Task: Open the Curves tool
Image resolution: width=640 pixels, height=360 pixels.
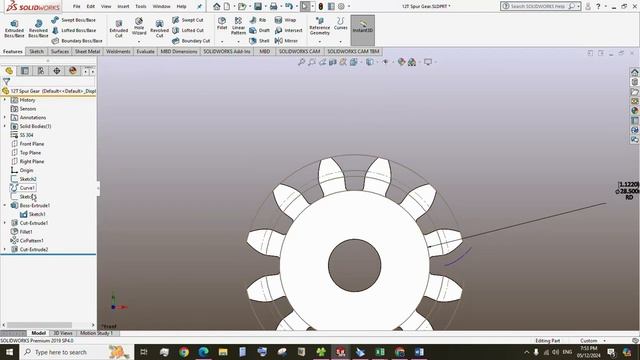Action: click(x=340, y=23)
